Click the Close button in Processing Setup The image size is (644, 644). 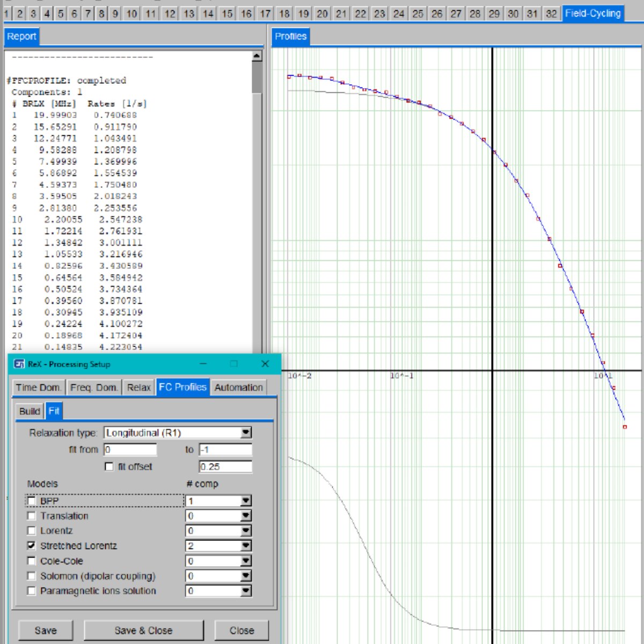point(242,631)
